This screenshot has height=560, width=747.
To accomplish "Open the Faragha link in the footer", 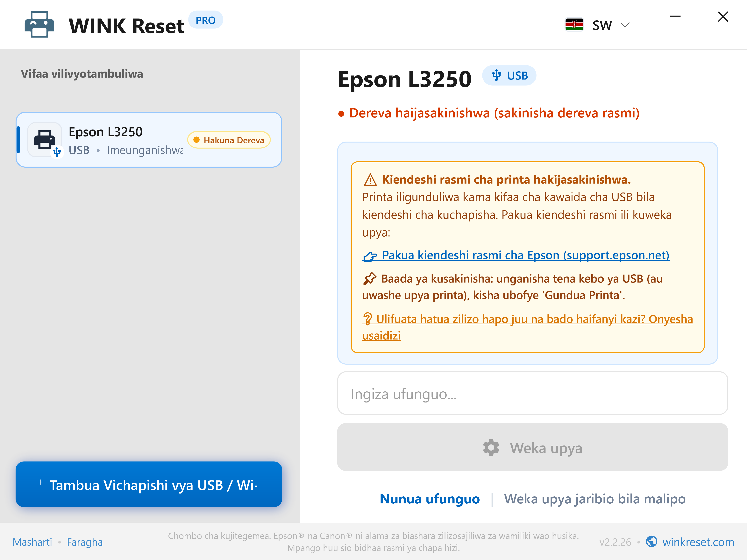I will (x=85, y=542).
